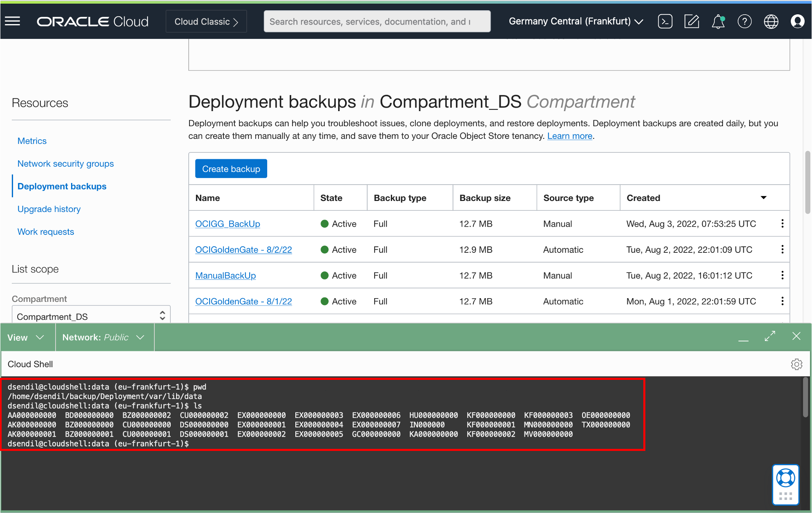
Task: Open actions menu for OCIGG_BackUp row
Action: [x=783, y=223]
